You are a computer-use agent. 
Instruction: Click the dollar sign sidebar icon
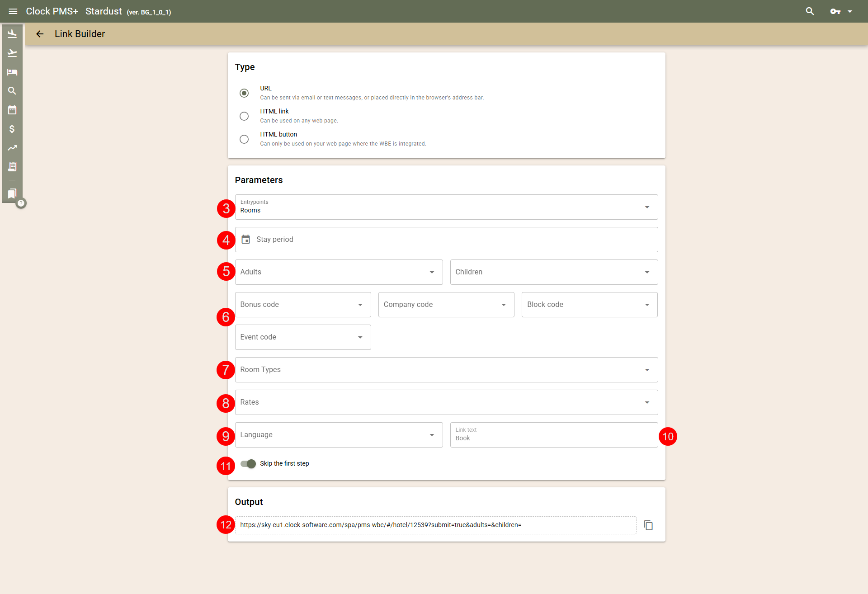point(12,129)
